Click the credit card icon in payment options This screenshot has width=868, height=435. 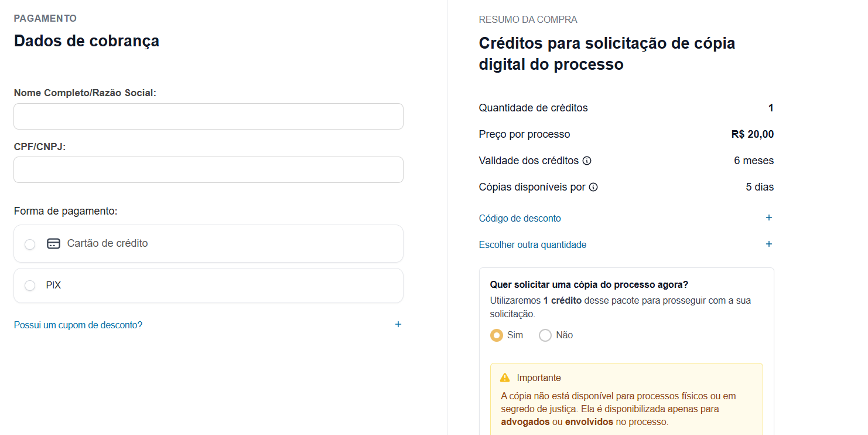[54, 244]
